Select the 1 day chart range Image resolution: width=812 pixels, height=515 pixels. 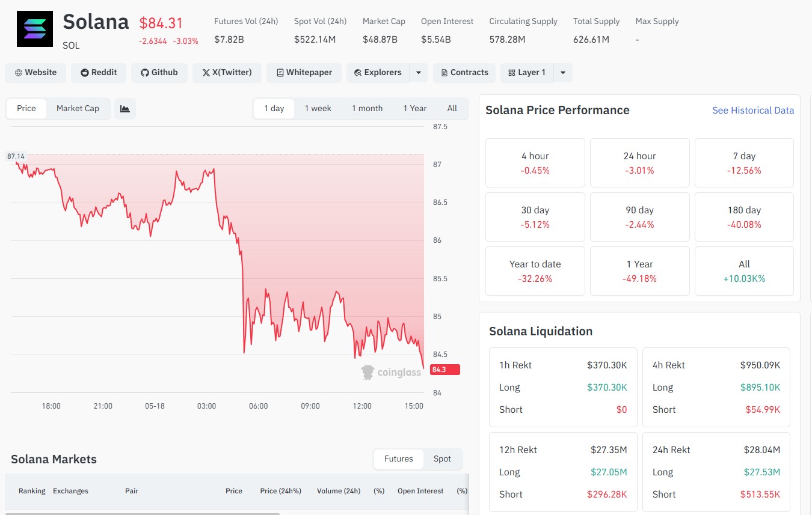pyautogui.click(x=274, y=109)
